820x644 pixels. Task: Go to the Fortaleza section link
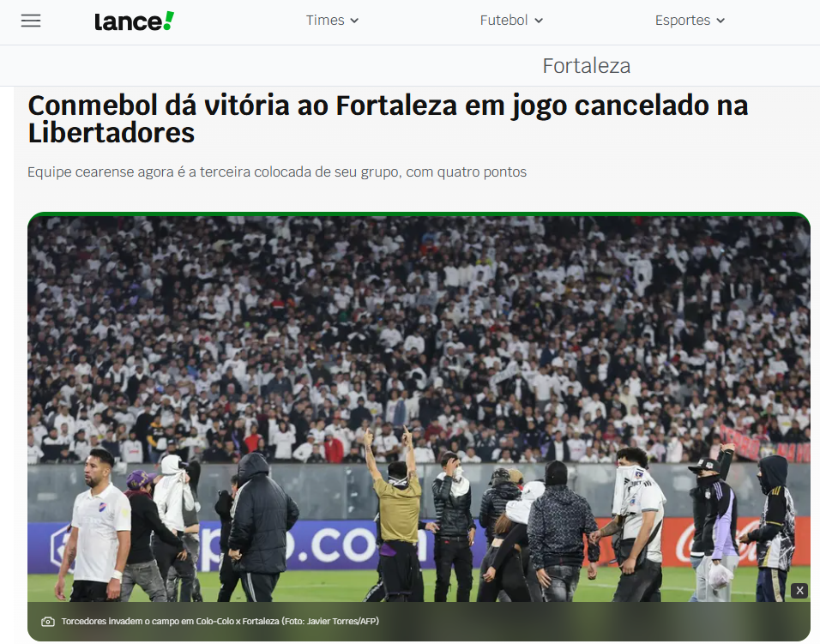586,66
